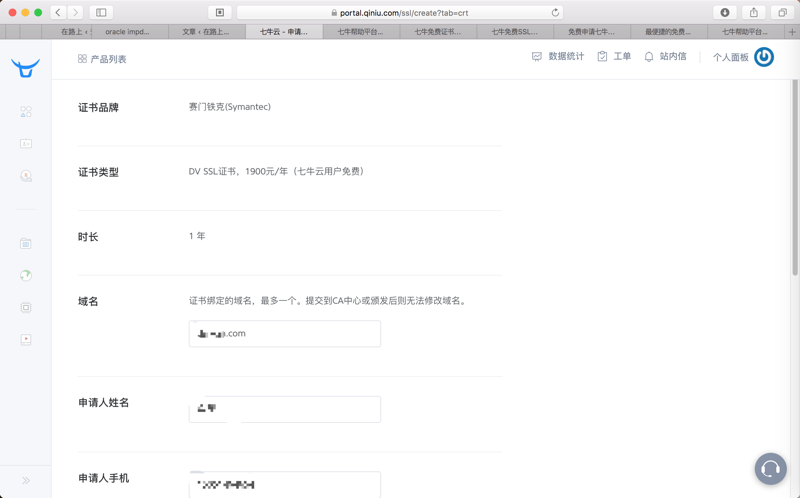Open 产品列表 product list

102,59
